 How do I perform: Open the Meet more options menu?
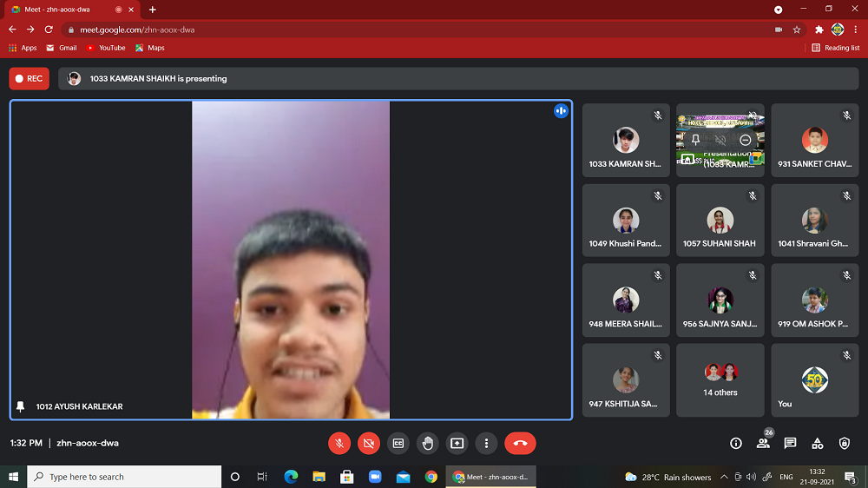point(487,443)
